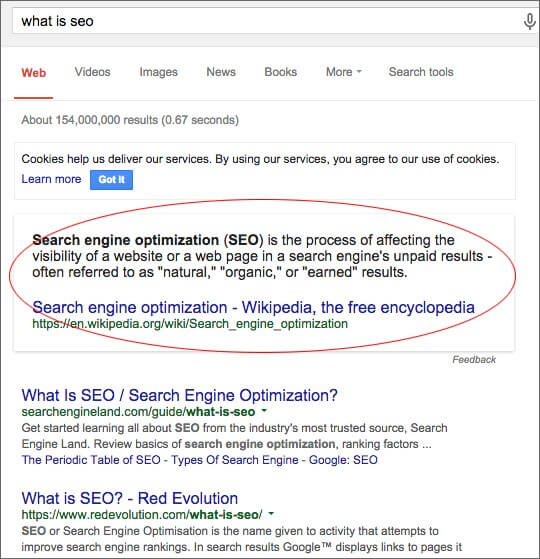Expand the arrow beside the redevolution.com URL
The image size is (540, 559).
click(271, 514)
